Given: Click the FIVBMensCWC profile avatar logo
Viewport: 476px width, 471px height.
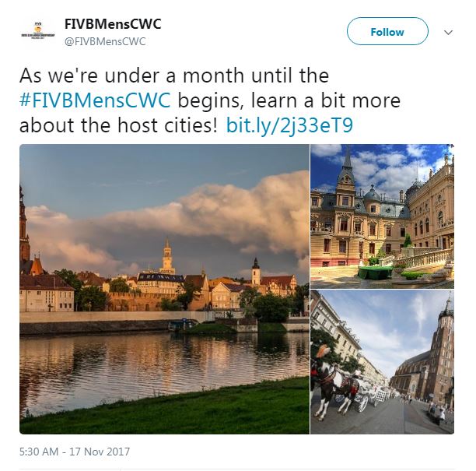Looking at the screenshot, I should 37,31.
